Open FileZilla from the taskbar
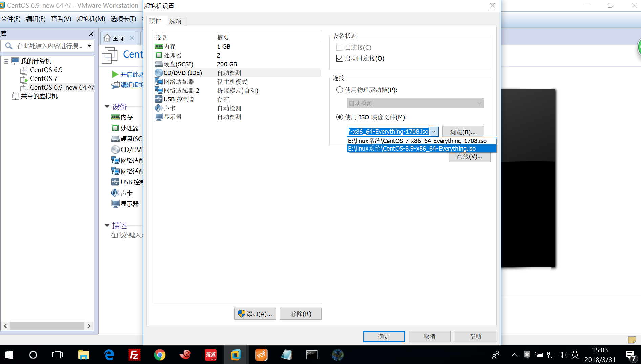The image size is (641, 364). point(134,355)
